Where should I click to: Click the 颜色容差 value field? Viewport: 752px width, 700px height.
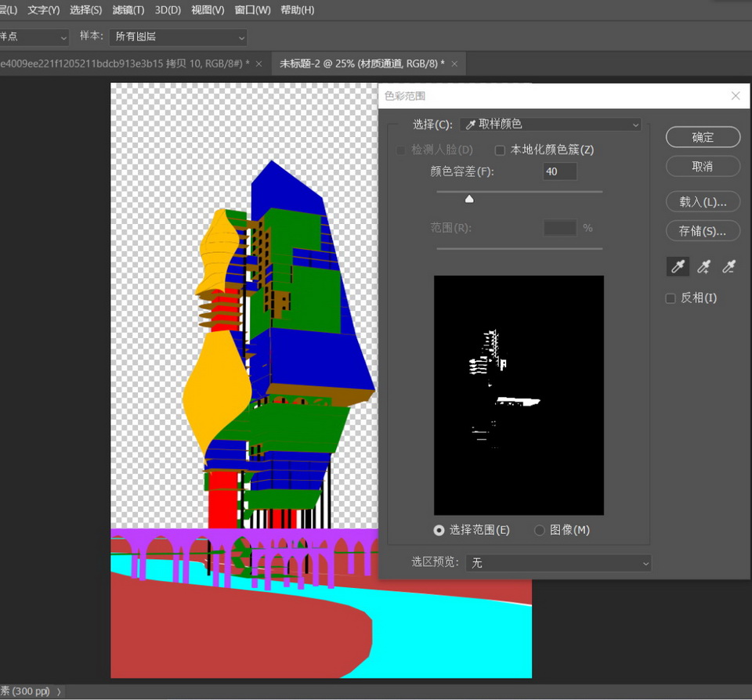click(559, 171)
